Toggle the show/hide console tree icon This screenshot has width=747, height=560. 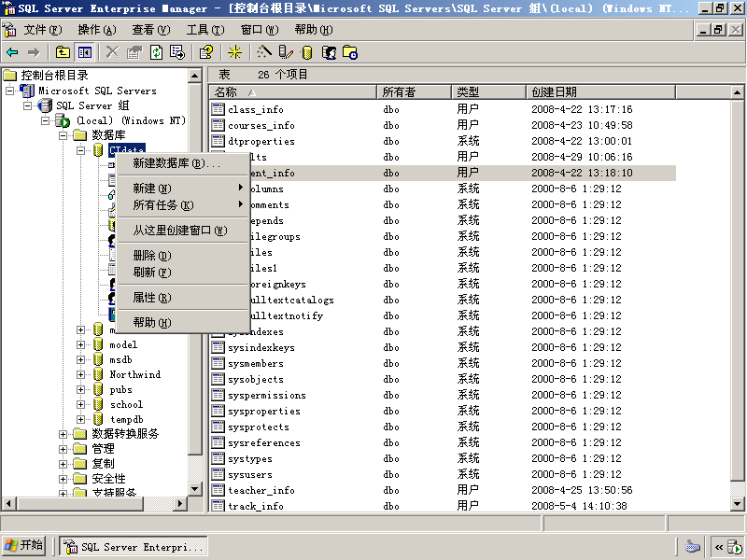pyautogui.click(x=85, y=52)
